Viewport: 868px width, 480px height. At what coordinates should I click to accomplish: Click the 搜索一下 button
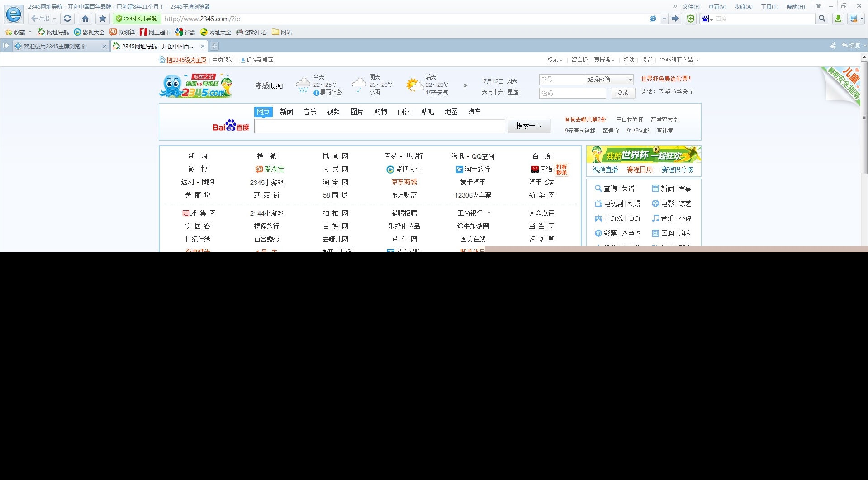coord(529,126)
